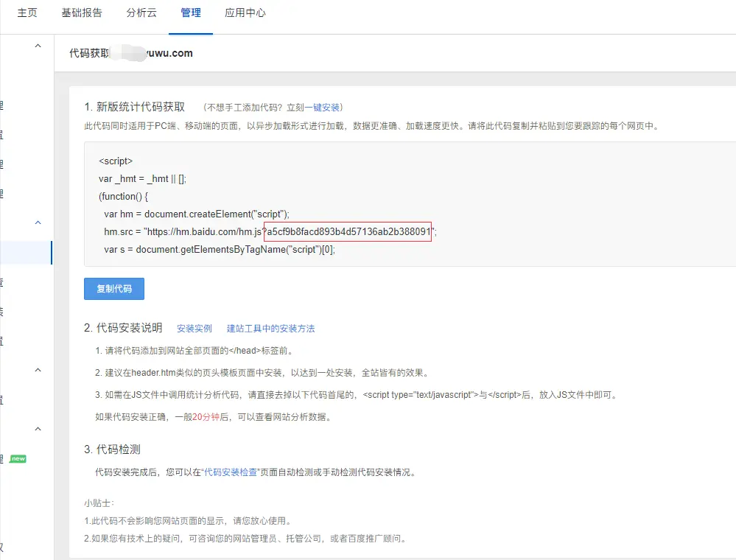Click the createElement("script") code line
The height and width of the screenshot is (560, 736).
[x=197, y=214]
